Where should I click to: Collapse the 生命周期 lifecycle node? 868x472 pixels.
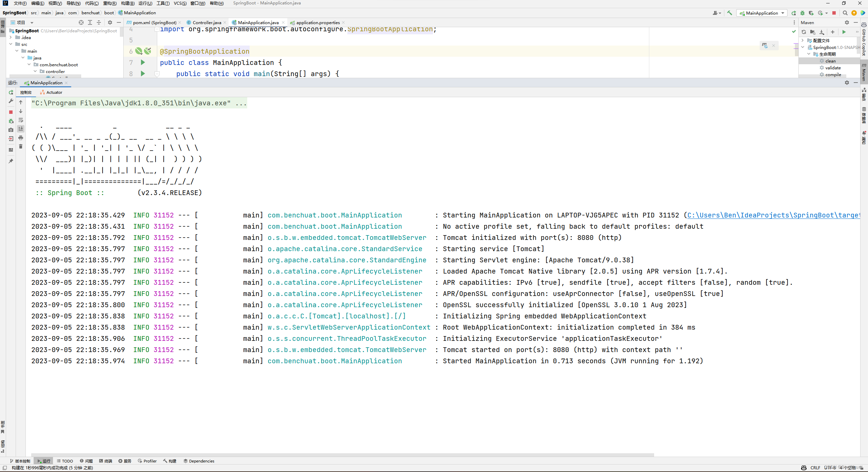click(809, 54)
